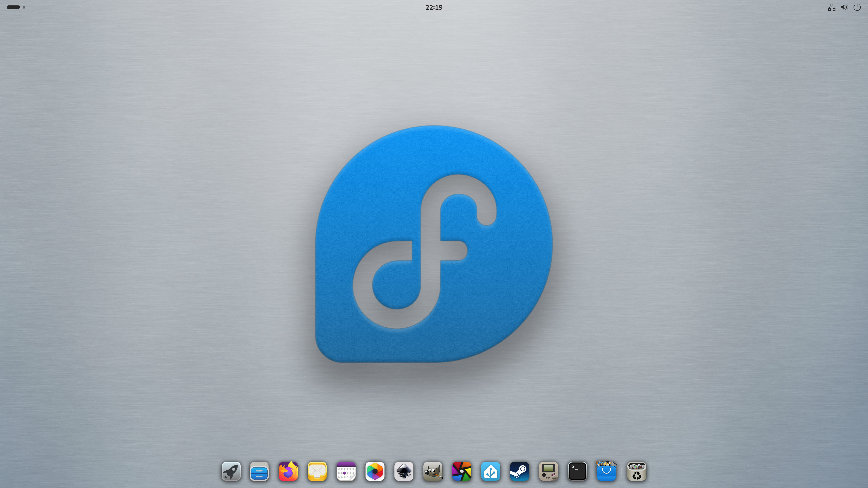Image resolution: width=868 pixels, height=488 pixels.
Task: Open the Terminal from the dock
Action: click(578, 471)
